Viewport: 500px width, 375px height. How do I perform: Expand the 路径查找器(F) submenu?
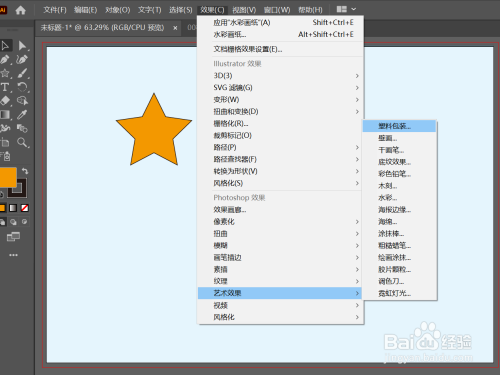[280, 159]
